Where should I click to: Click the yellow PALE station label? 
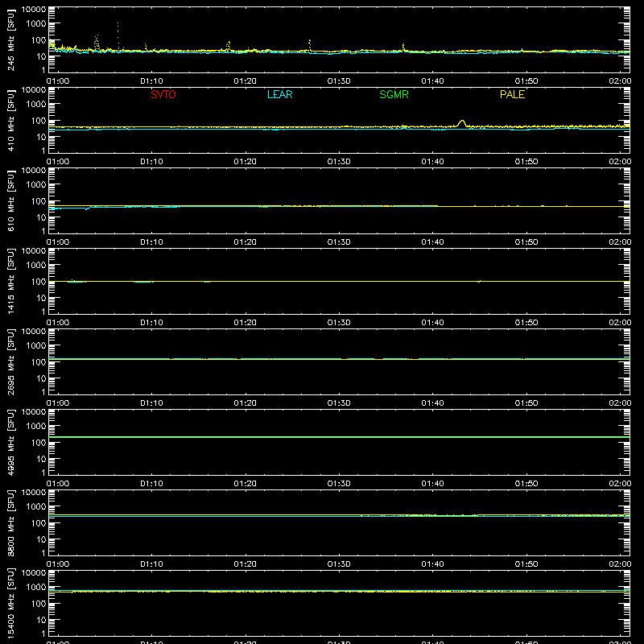512,94
